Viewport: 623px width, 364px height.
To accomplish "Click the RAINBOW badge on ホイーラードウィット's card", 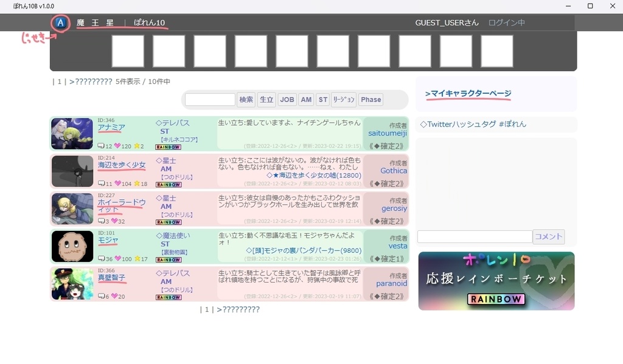I will pos(168,222).
